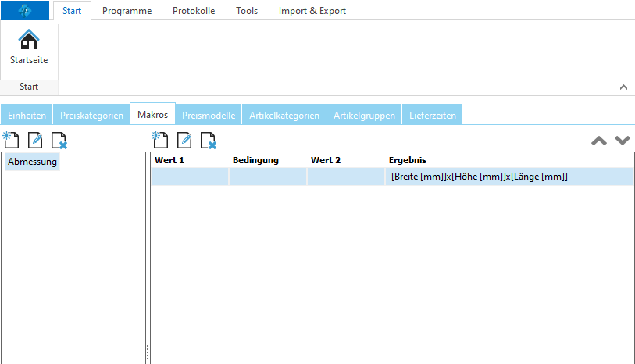Viewport: 635px width, 364px height.
Task: Click the Startseite home icon
Action: 28,40
